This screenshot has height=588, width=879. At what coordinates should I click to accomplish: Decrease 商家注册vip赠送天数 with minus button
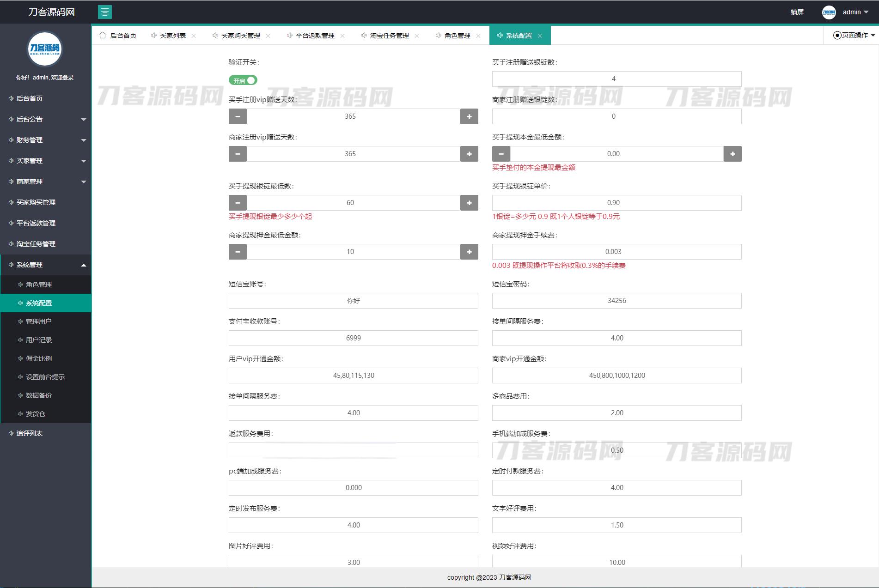(238, 154)
